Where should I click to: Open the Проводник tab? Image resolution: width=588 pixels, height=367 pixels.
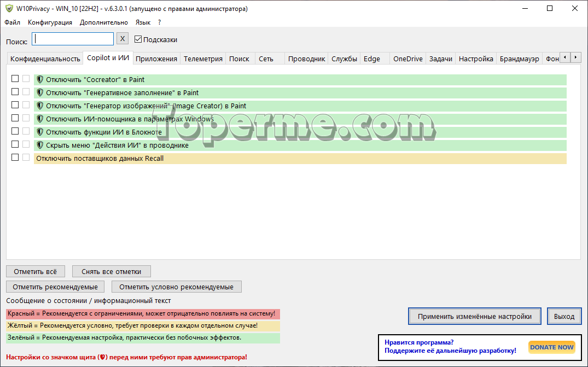(x=306, y=59)
